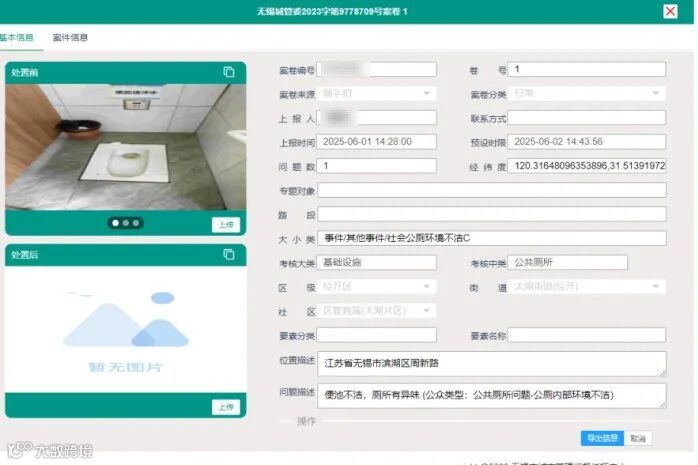Click the 考核中类 field 公共厕所
This screenshot has height=465, width=698.
(568, 263)
